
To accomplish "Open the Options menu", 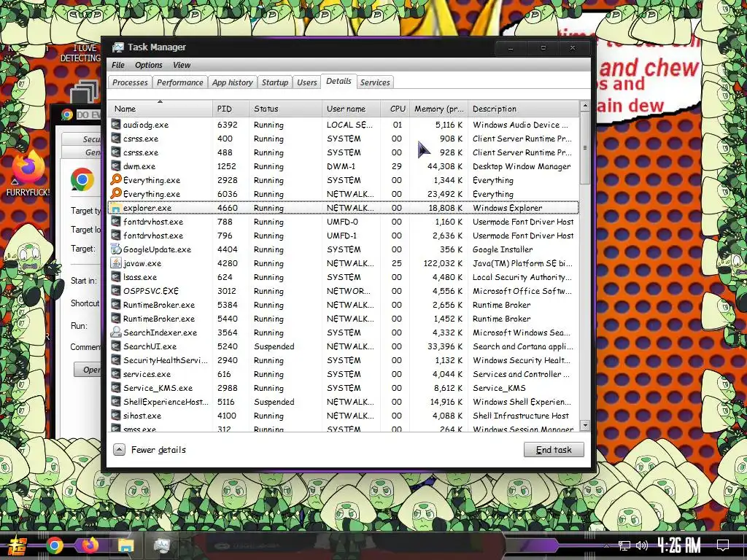I will point(149,65).
